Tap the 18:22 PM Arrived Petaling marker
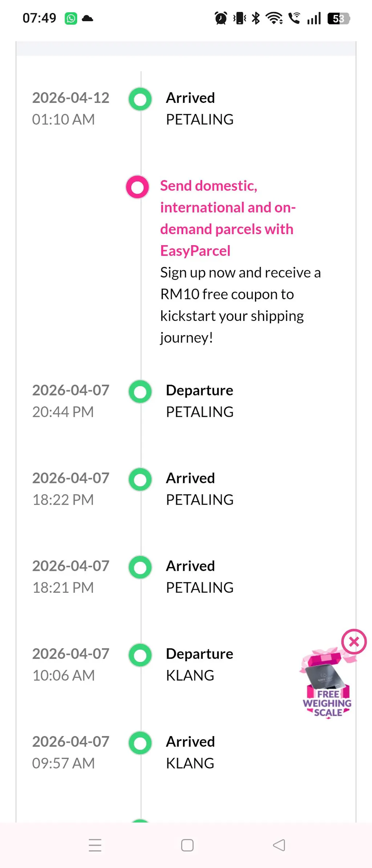The width and height of the screenshot is (372, 868). point(140,480)
